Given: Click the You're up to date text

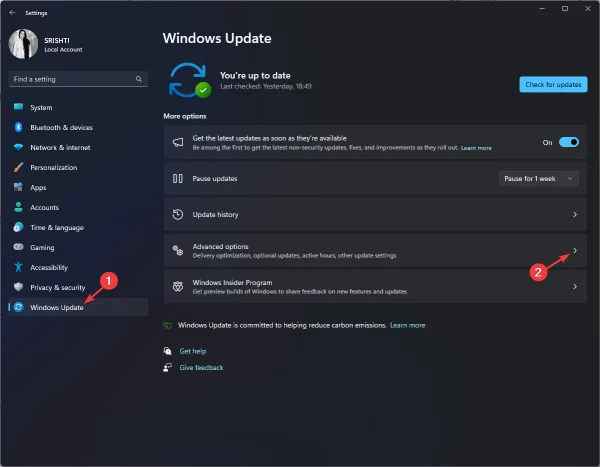Looking at the screenshot, I should (x=255, y=75).
